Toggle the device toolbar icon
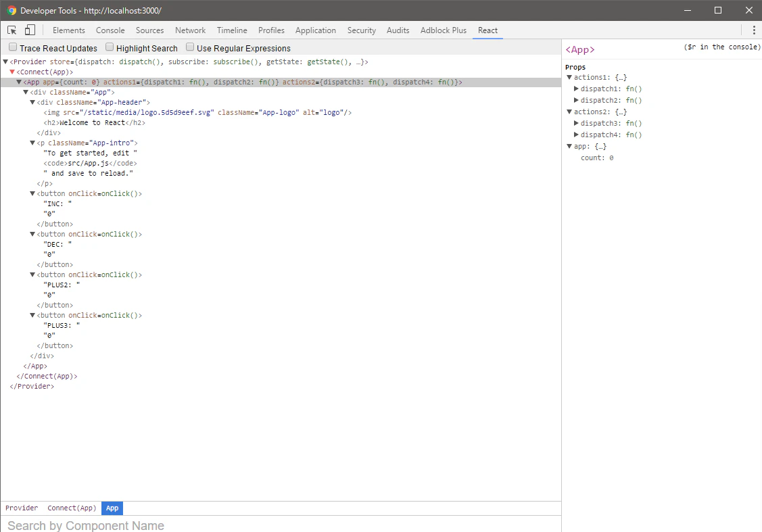 pyautogui.click(x=30, y=30)
